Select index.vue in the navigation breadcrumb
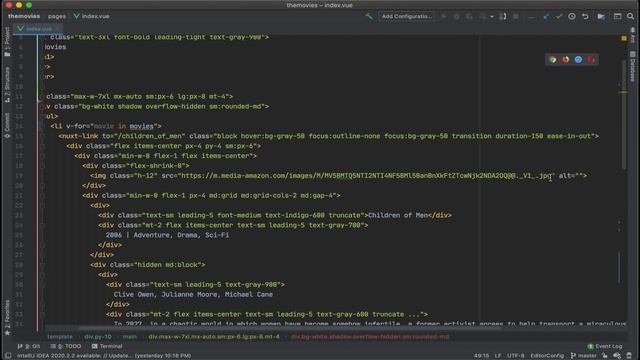This screenshot has width=640, height=360. pyautogui.click(x=92, y=16)
